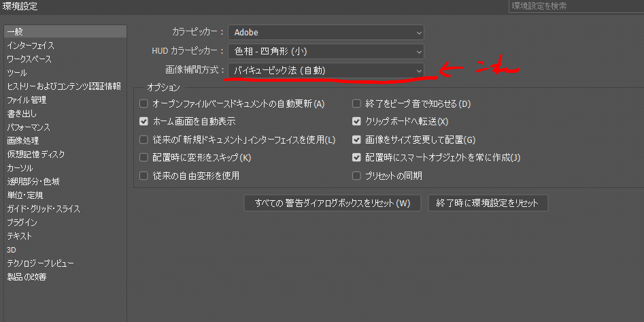Expand the HUD カラーピッカー dropdown
Image resolution: width=644 pixels, height=322 pixels.
click(326, 52)
